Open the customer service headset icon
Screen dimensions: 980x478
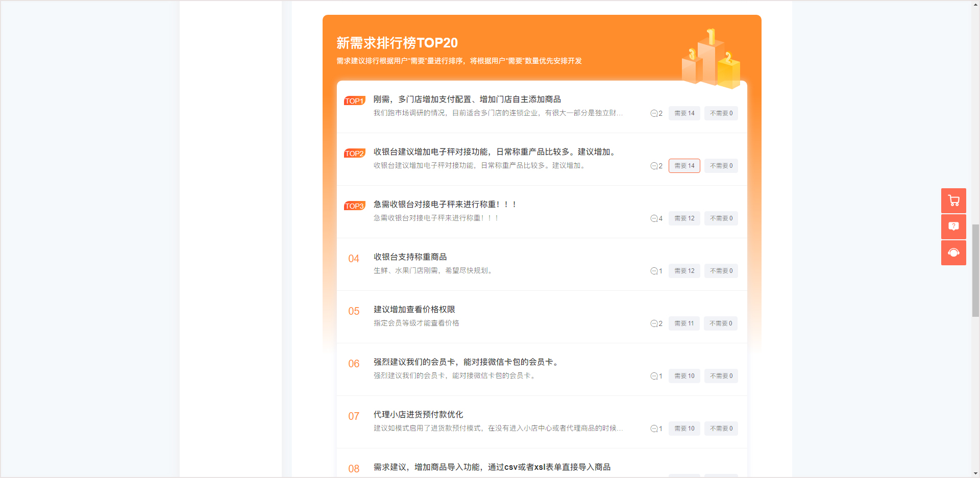click(953, 253)
